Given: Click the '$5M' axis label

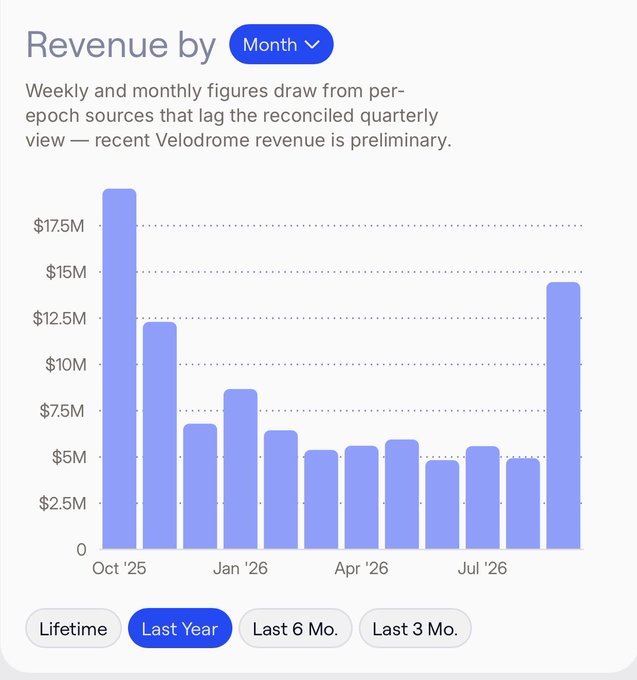Looking at the screenshot, I should click(69, 457).
